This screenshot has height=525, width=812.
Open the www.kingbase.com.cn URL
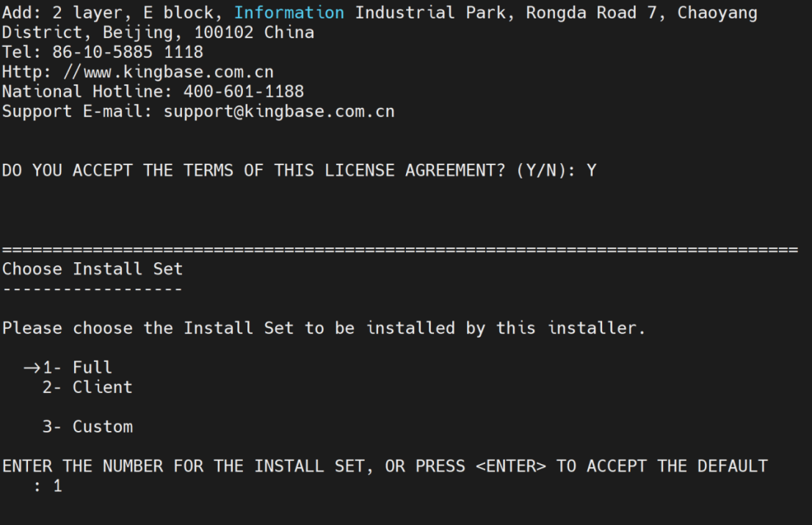pyautogui.click(x=178, y=72)
